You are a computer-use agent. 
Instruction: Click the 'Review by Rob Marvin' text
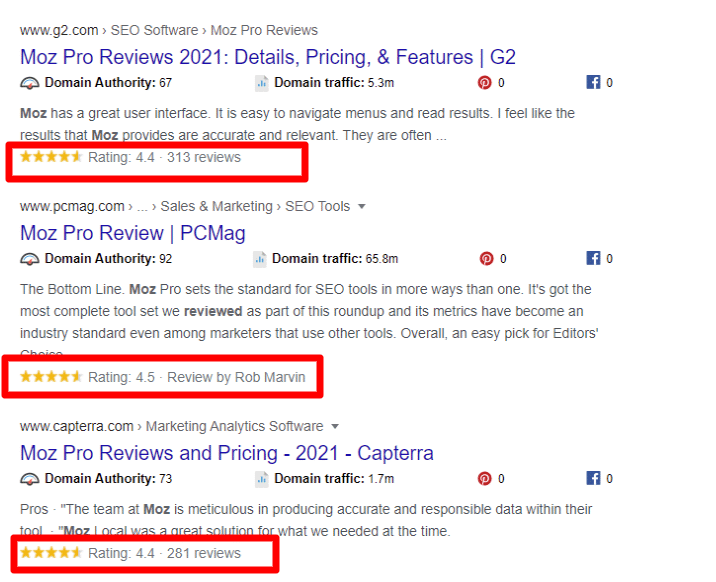tap(236, 378)
